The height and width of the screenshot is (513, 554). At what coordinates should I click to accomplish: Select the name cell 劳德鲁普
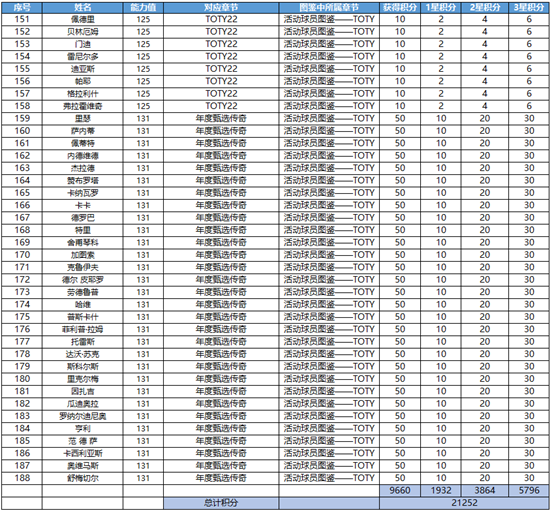click(x=83, y=292)
